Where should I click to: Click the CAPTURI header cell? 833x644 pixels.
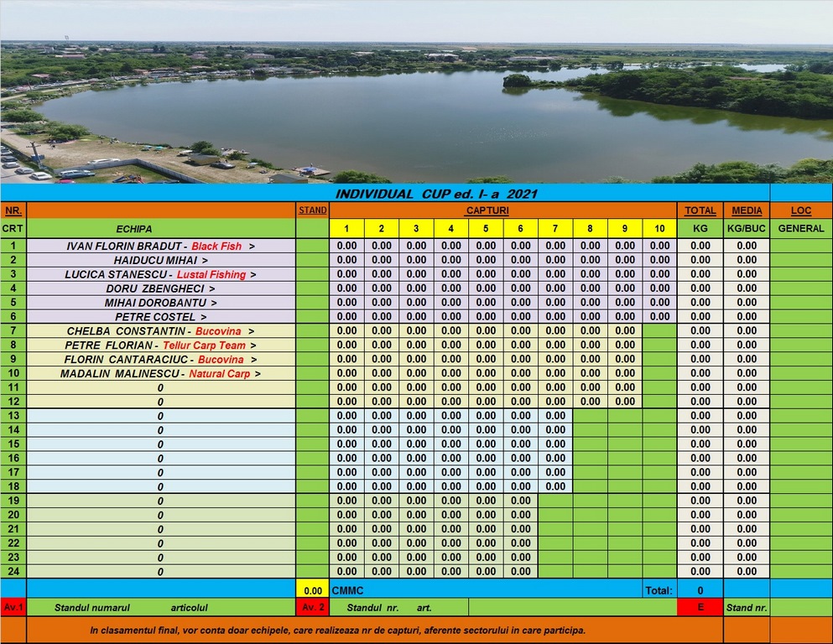[487, 210]
